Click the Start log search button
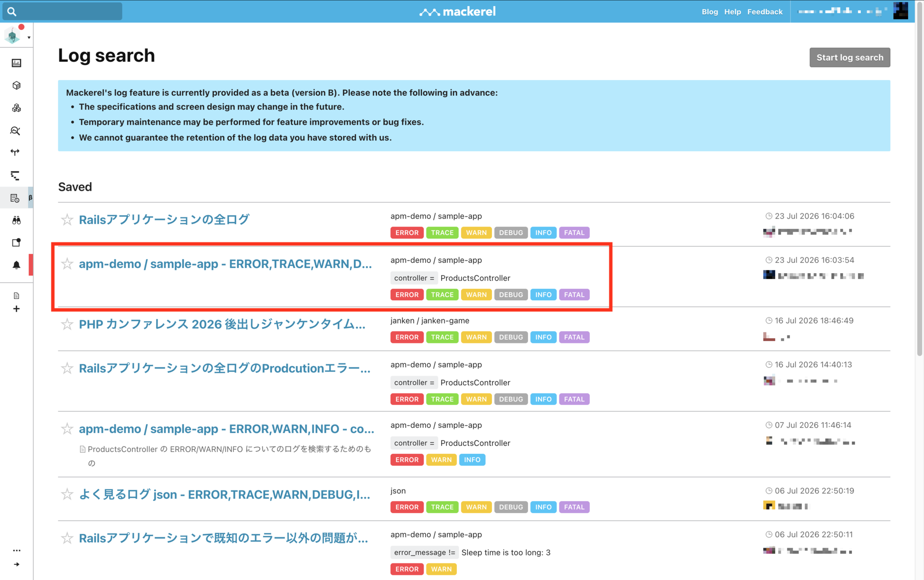This screenshot has height=580, width=924. [x=850, y=57]
